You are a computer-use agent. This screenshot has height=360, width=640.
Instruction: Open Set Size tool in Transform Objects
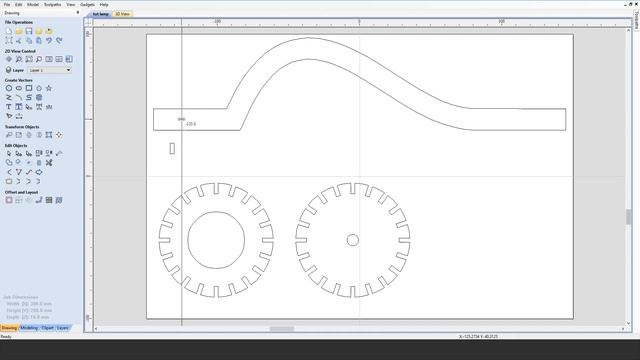19,135
